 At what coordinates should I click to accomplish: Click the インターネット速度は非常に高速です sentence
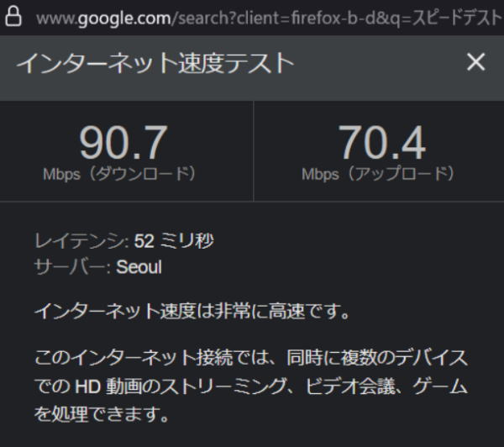(192, 312)
